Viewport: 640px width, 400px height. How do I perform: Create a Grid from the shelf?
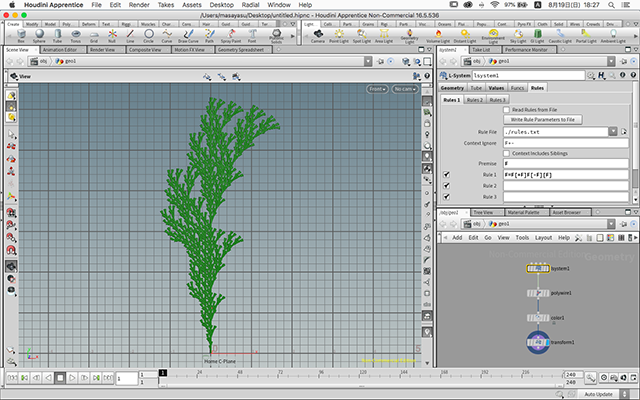93,35
